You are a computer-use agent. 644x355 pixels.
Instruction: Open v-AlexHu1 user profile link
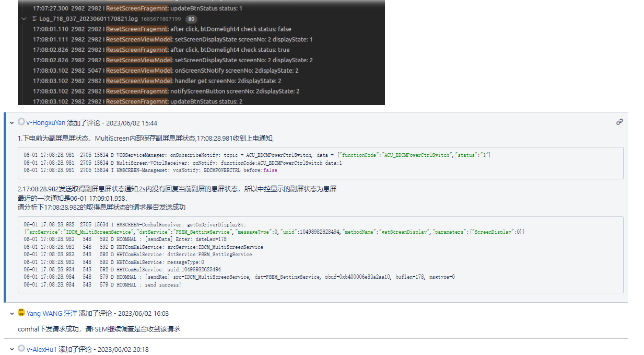click(x=42, y=349)
